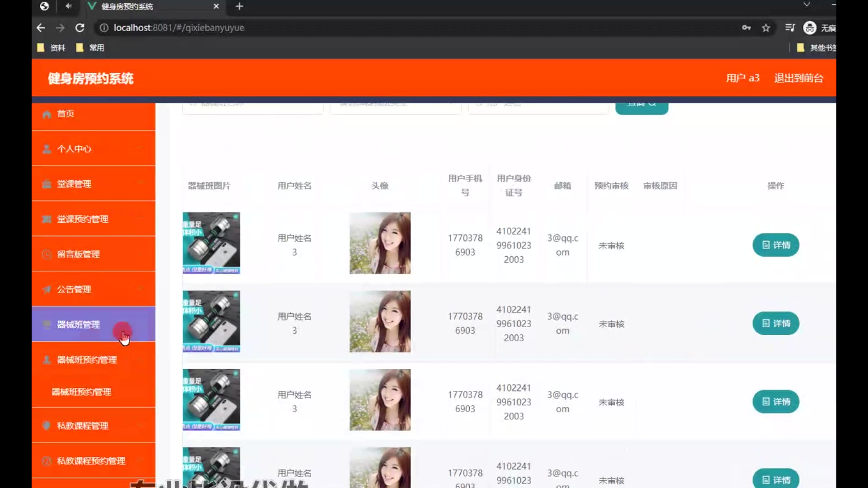Expand the 个人中心 menu
868x488 pixels.
click(94, 149)
